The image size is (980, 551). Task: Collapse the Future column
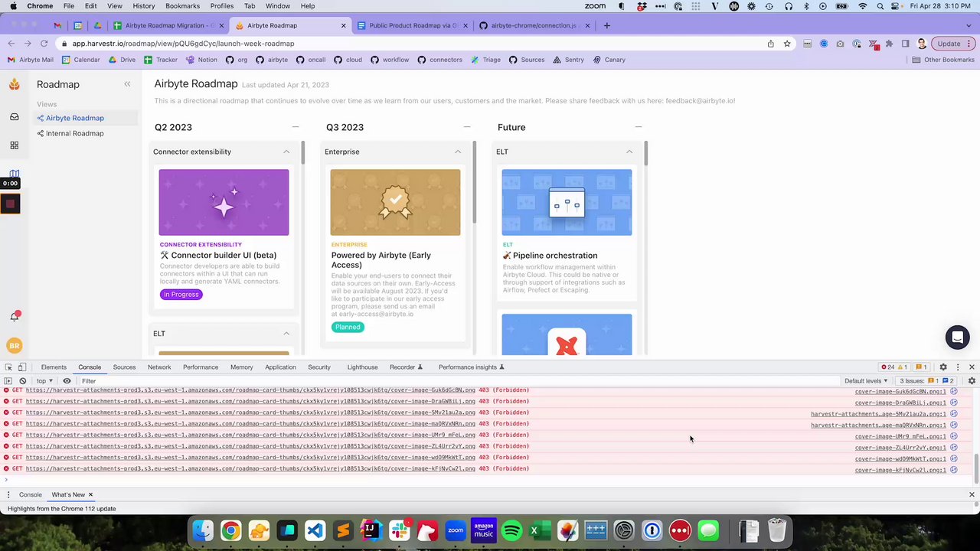pyautogui.click(x=639, y=127)
